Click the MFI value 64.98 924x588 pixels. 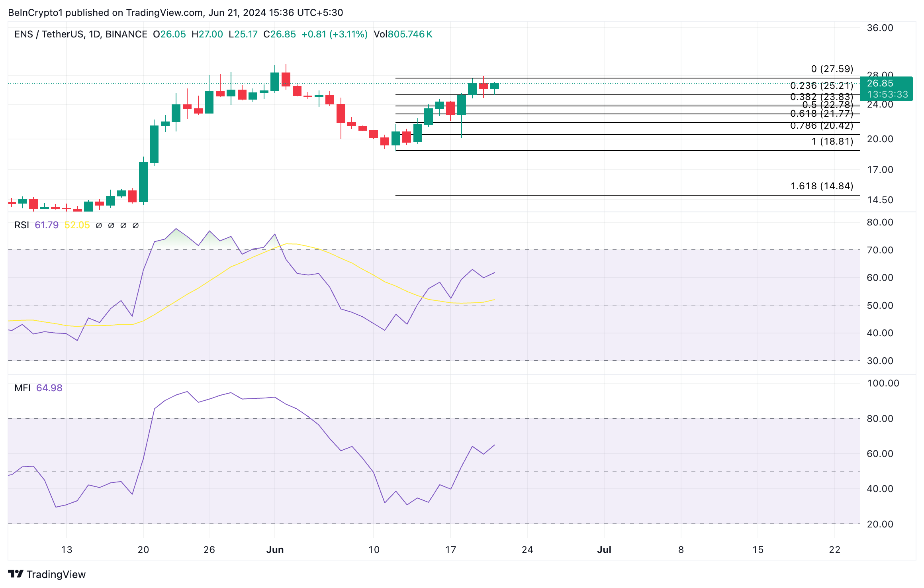49,388
